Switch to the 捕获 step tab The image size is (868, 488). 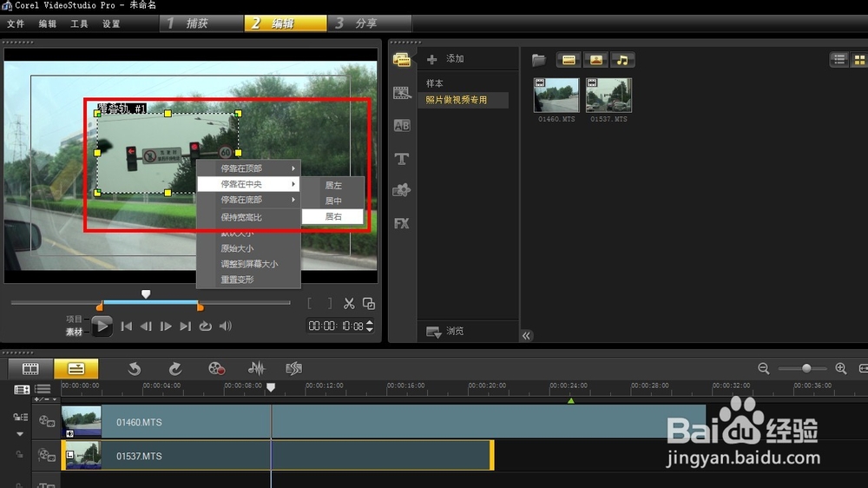coord(201,23)
